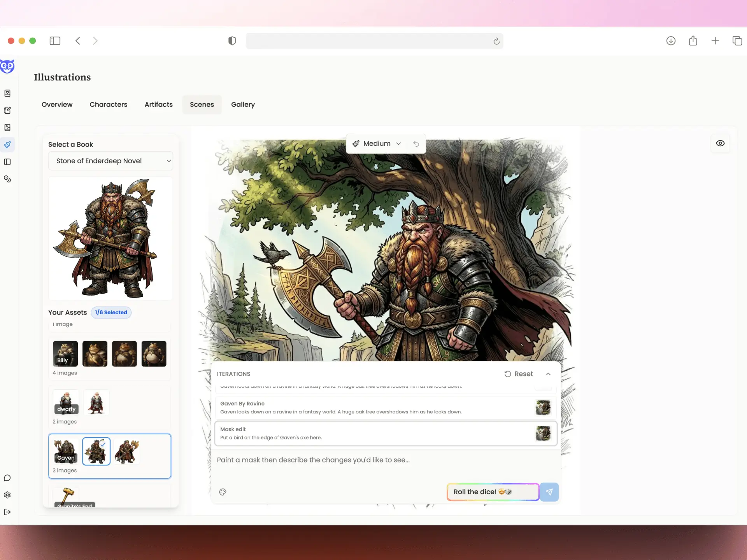The width and height of the screenshot is (747, 560).
Task: Open the Gaven By Ravine iteration
Action: coord(386,408)
